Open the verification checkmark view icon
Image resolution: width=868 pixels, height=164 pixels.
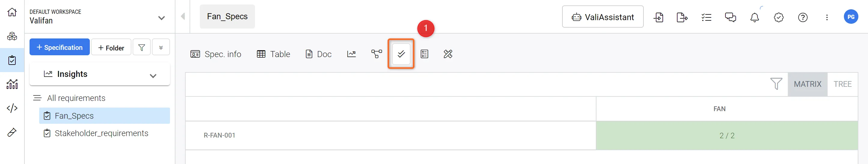(x=401, y=54)
